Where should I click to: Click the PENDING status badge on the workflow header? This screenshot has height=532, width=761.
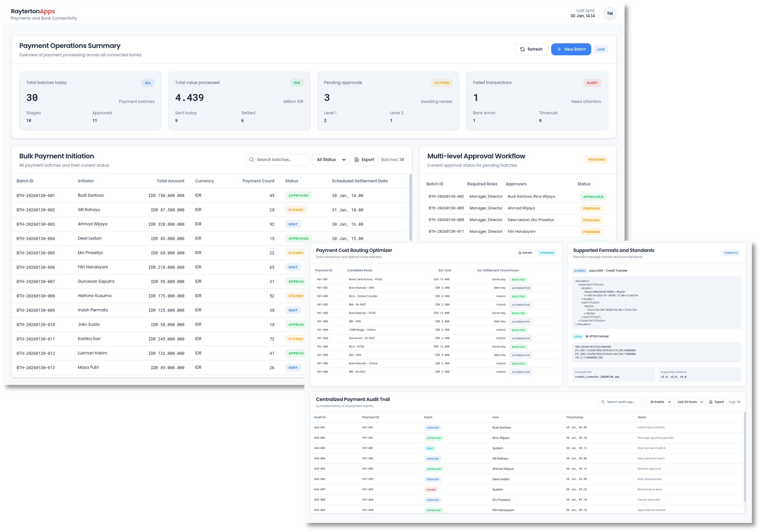(x=596, y=159)
